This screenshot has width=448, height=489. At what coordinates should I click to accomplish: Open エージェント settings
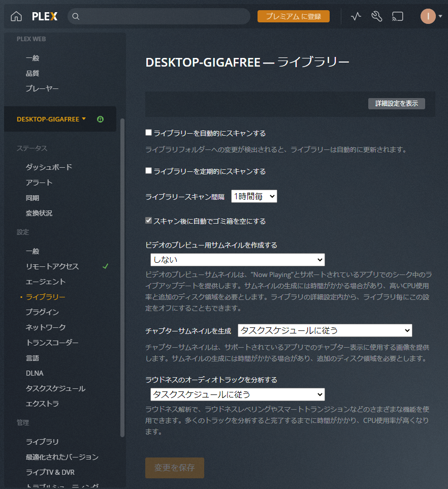[x=46, y=282]
